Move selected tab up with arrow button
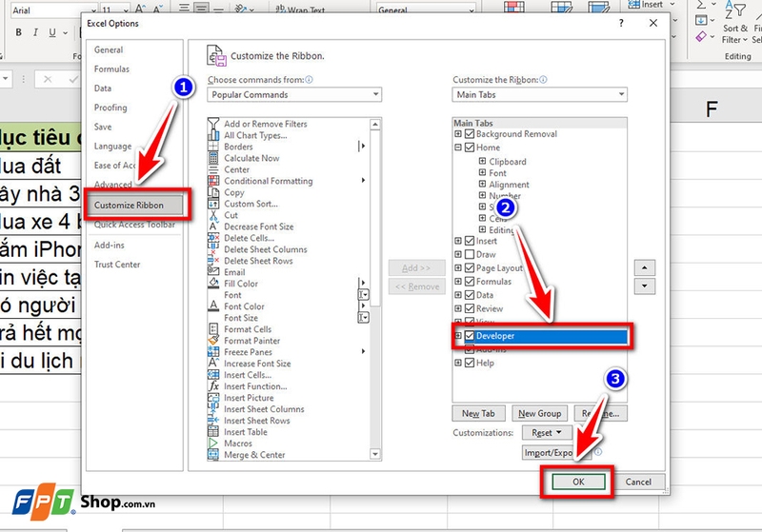Image resolution: width=762 pixels, height=532 pixels. 645,267
